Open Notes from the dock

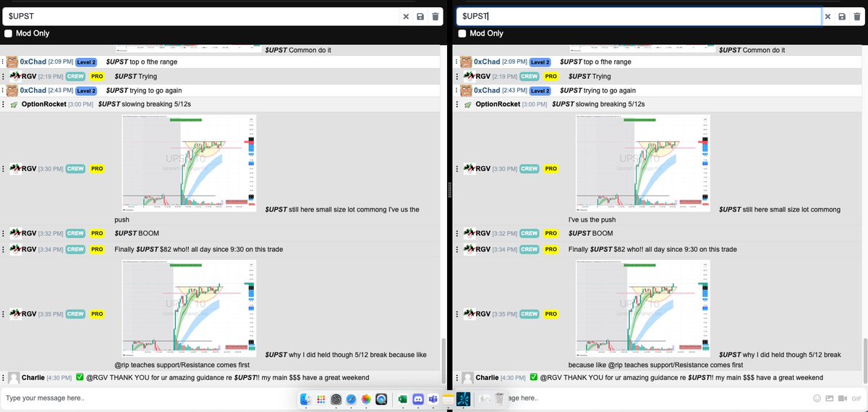(x=448, y=399)
